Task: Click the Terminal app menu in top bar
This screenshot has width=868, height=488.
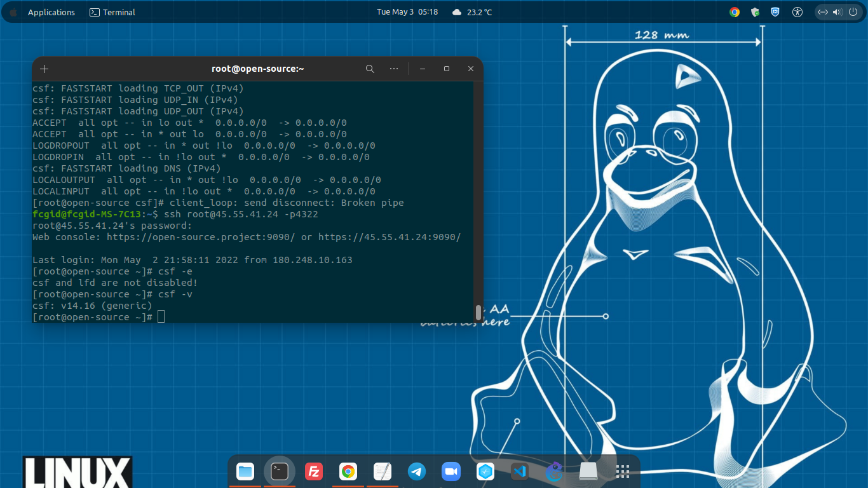Action: [112, 12]
